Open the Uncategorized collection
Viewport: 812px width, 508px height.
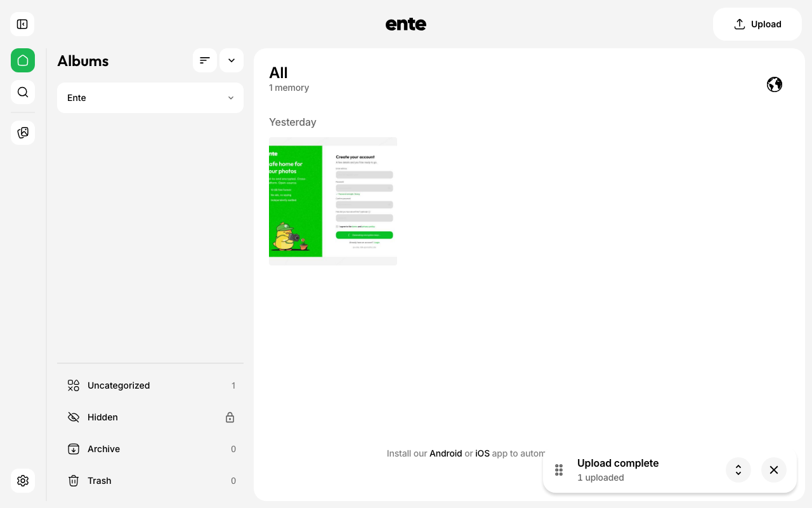click(x=150, y=385)
